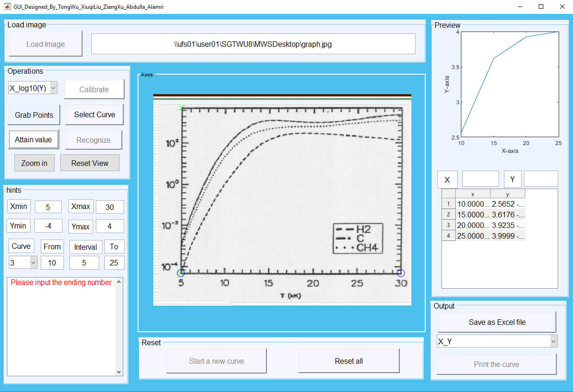Click Print the curve in Output panel
The height and width of the screenshot is (392, 573).
click(496, 364)
